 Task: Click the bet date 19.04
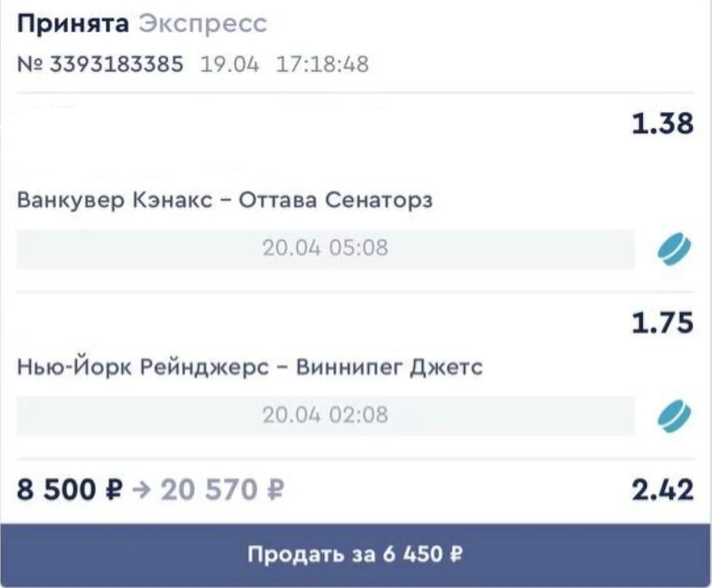pyautogui.click(x=230, y=64)
